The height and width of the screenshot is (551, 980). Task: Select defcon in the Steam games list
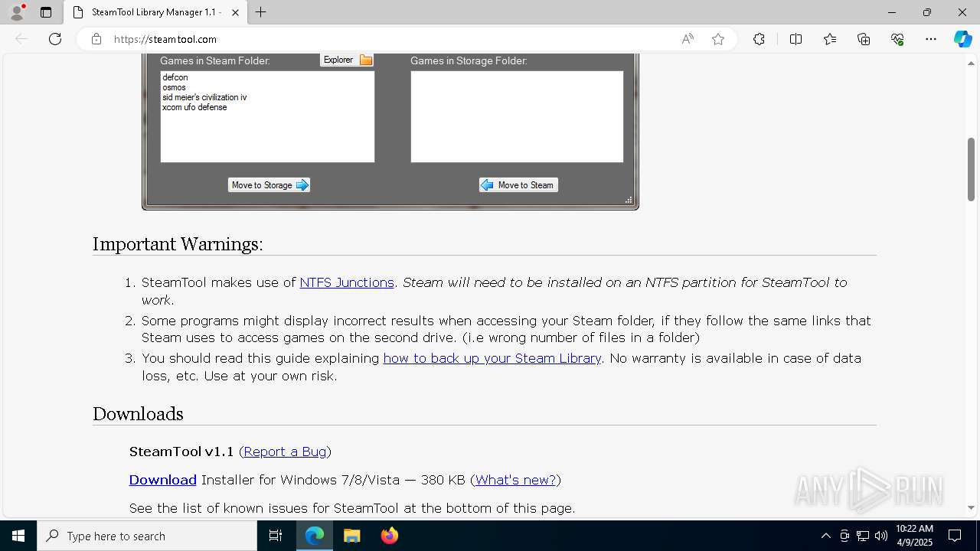point(175,77)
